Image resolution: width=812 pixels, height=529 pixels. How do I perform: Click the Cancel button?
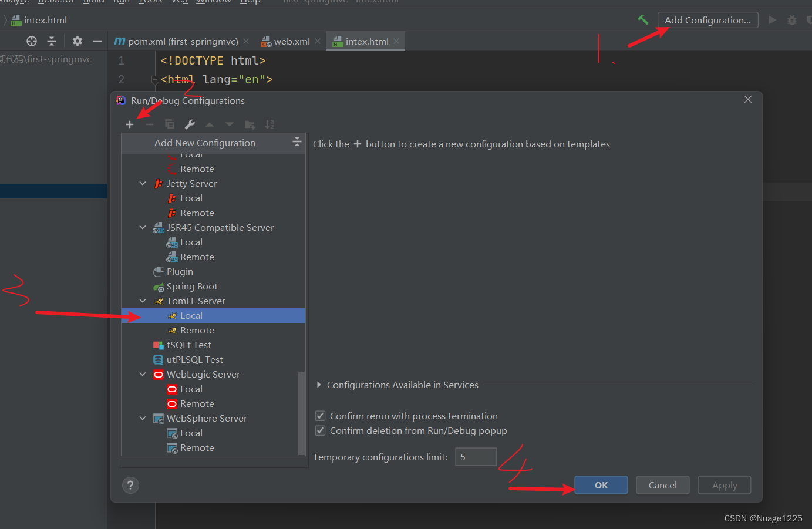click(663, 485)
